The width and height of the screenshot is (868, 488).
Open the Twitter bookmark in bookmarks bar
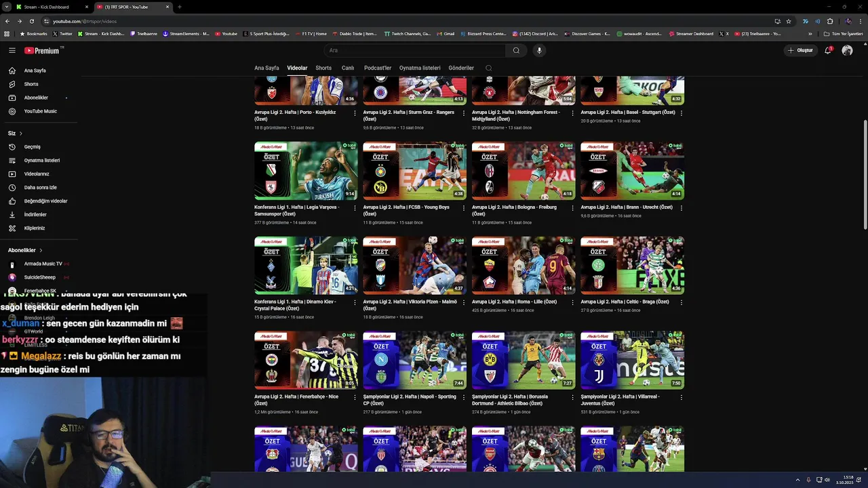click(x=62, y=33)
